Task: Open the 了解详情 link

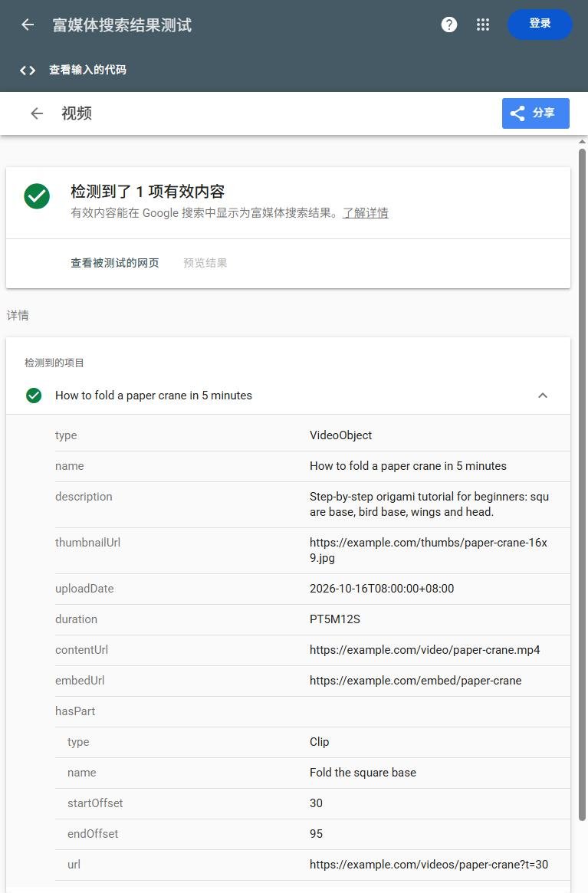Action: click(x=365, y=213)
